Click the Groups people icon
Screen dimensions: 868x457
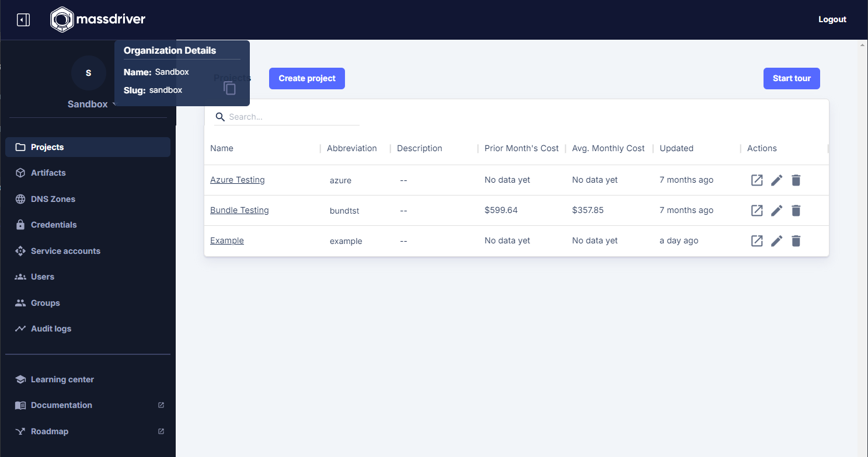click(x=20, y=303)
